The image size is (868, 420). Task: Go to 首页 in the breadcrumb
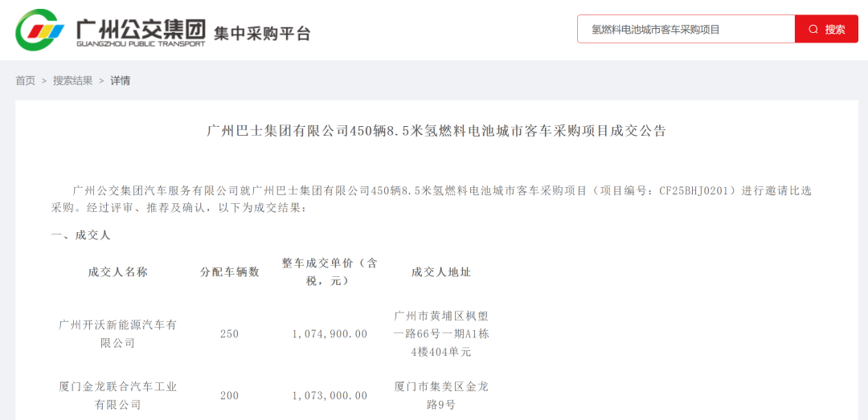tap(26, 80)
